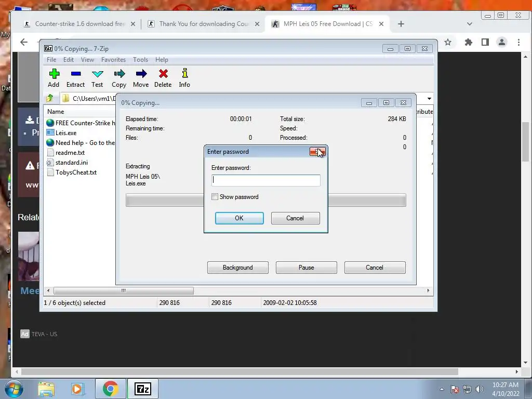Open the File menu in 7-Zip
The height and width of the screenshot is (399, 532).
point(51,60)
